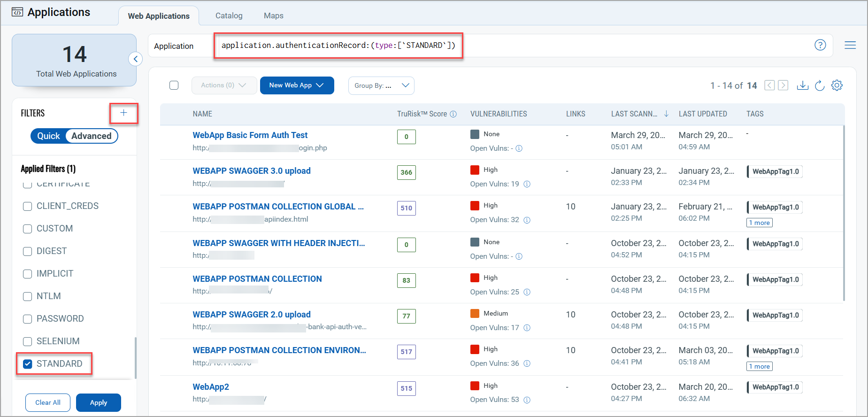Add a new filter with plus icon
868x417 pixels.
click(x=123, y=113)
